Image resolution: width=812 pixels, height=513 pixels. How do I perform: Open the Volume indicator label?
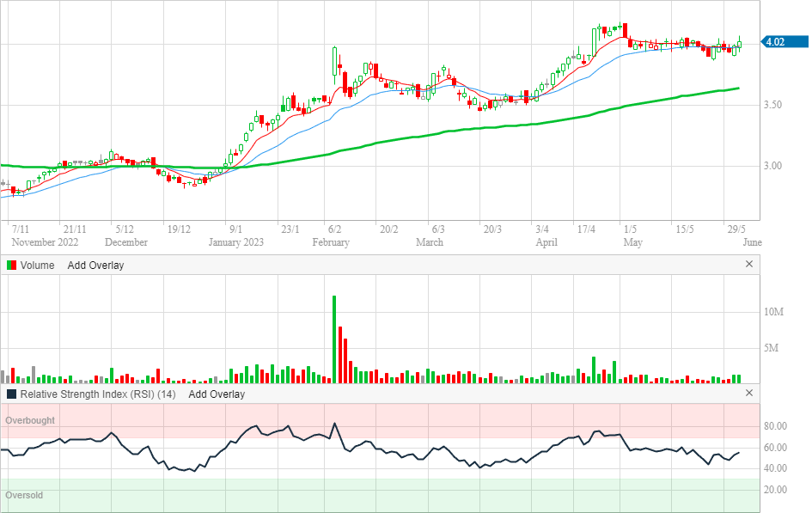(37, 266)
